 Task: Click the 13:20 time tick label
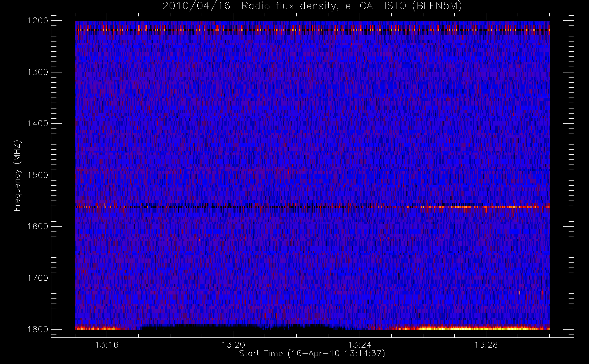pos(233,344)
